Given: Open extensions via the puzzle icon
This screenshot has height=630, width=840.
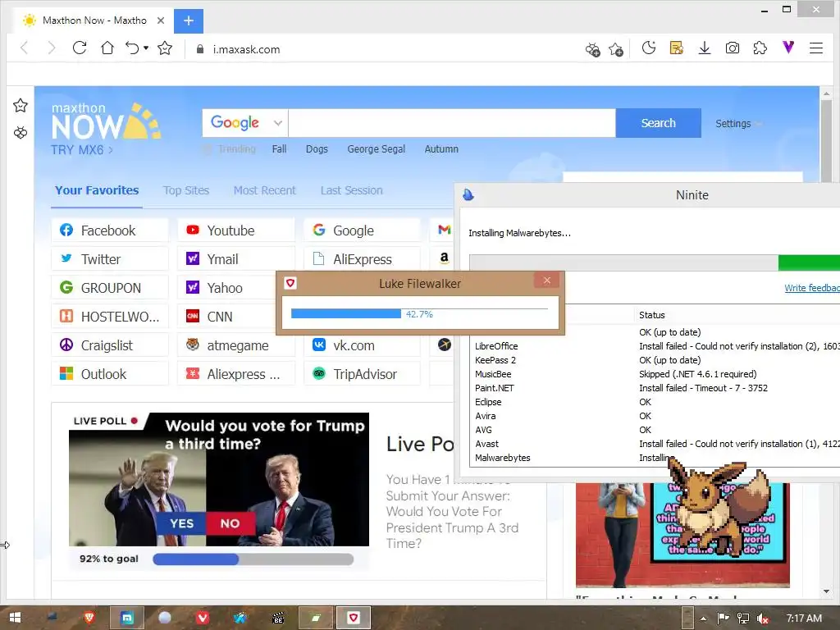Looking at the screenshot, I should pyautogui.click(x=760, y=48).
